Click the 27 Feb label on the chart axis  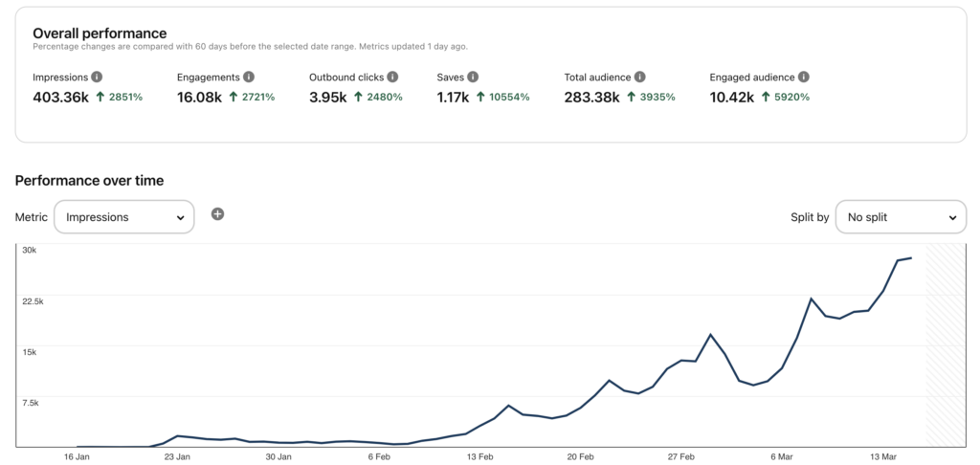(x=681, y=457)
